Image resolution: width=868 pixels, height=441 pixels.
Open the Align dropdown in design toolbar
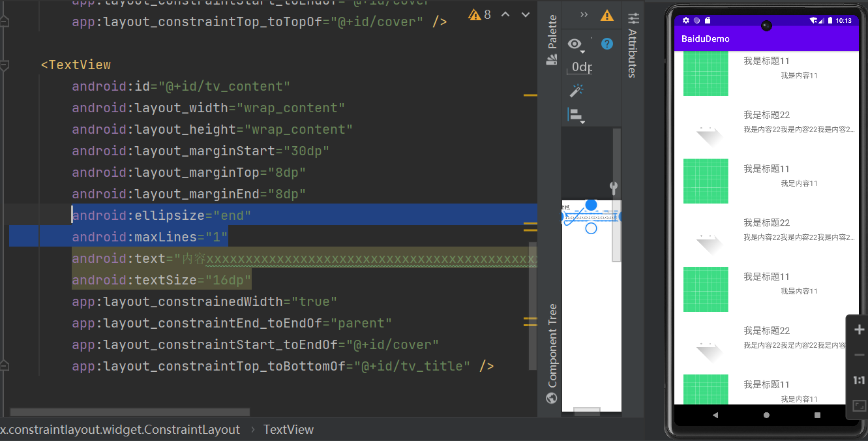coord(576,115)
